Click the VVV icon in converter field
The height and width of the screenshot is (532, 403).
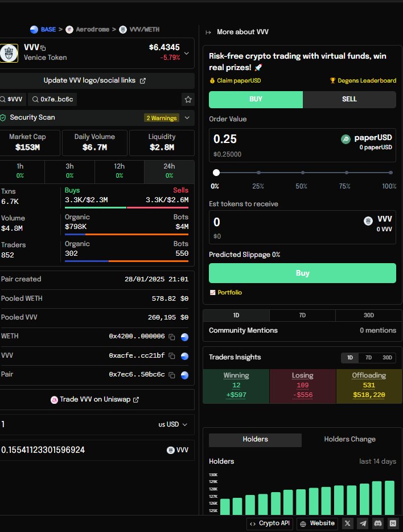coord(171,450)
